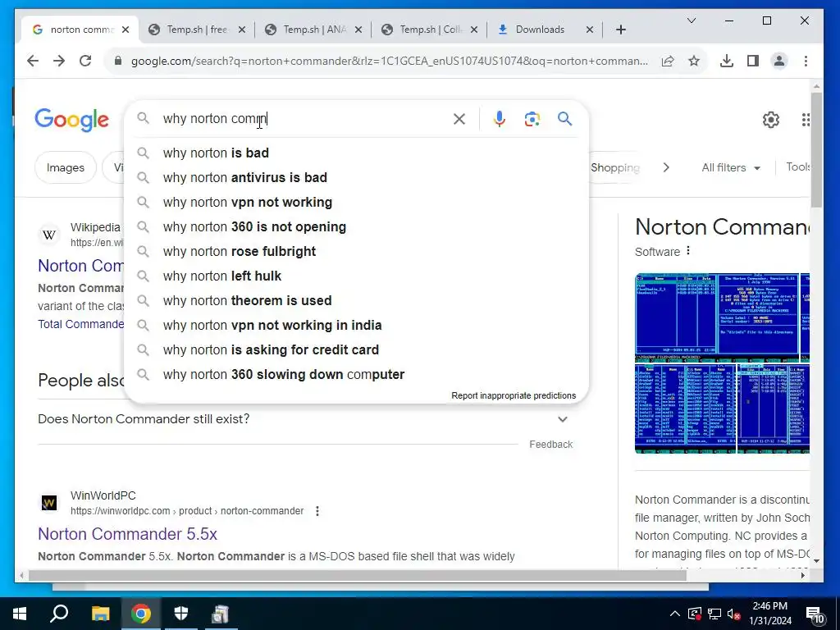Choose suggestion 'why norton vpn not working in india'
840x630 pixels.
point(356,326)
